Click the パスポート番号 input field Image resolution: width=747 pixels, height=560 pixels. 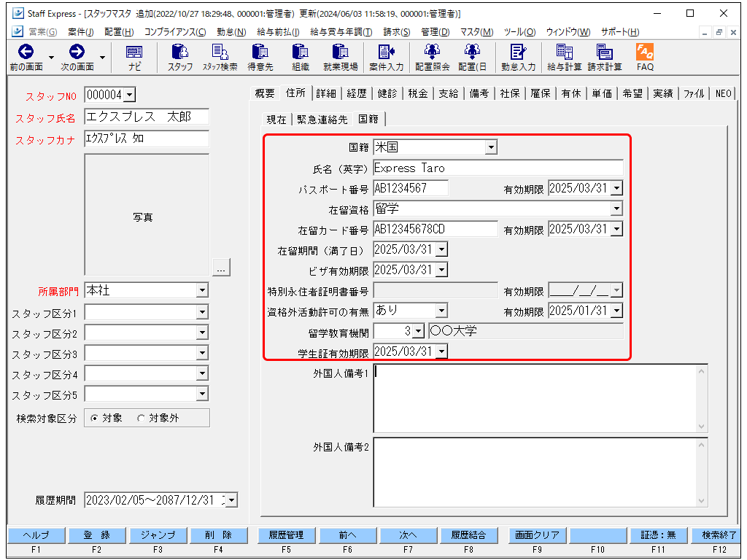pyautogui.click(x=411, y=188)
